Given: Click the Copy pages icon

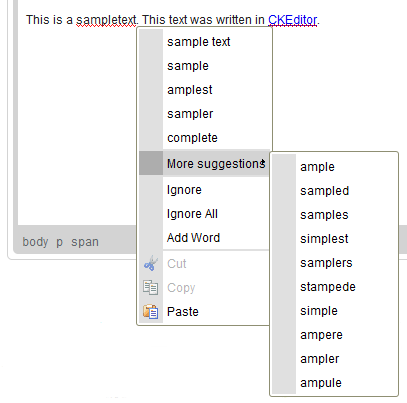Looking at the screenshot, I should (x=151, y=287).
